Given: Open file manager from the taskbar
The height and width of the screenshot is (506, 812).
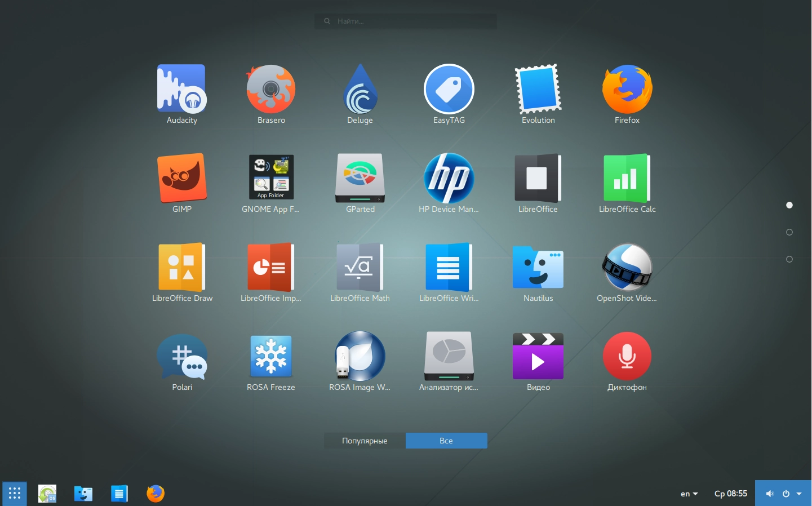Looking at the screenshot, I should (x=83, y=494).
